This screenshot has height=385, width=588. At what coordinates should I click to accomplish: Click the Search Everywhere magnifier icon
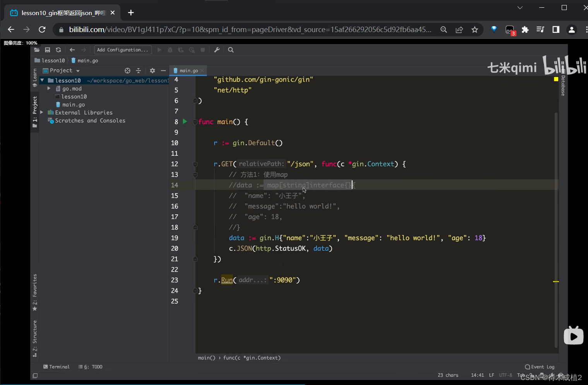[231, 50]
